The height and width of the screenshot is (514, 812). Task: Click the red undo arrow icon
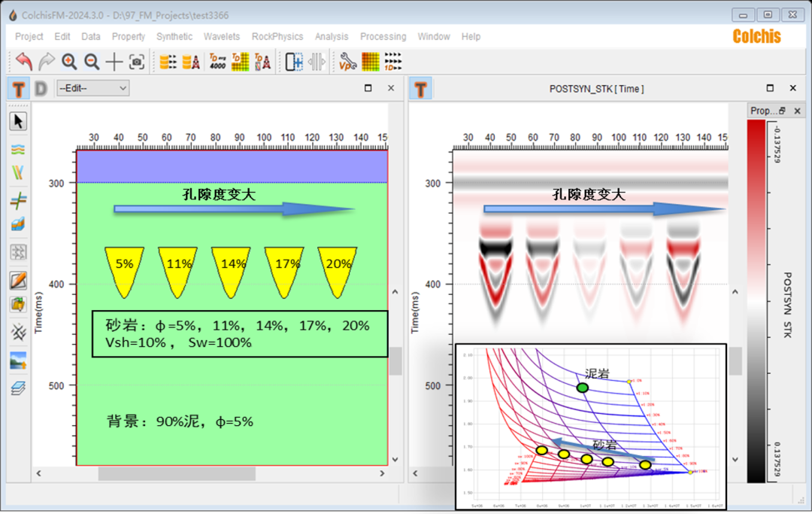coord(24,62)
